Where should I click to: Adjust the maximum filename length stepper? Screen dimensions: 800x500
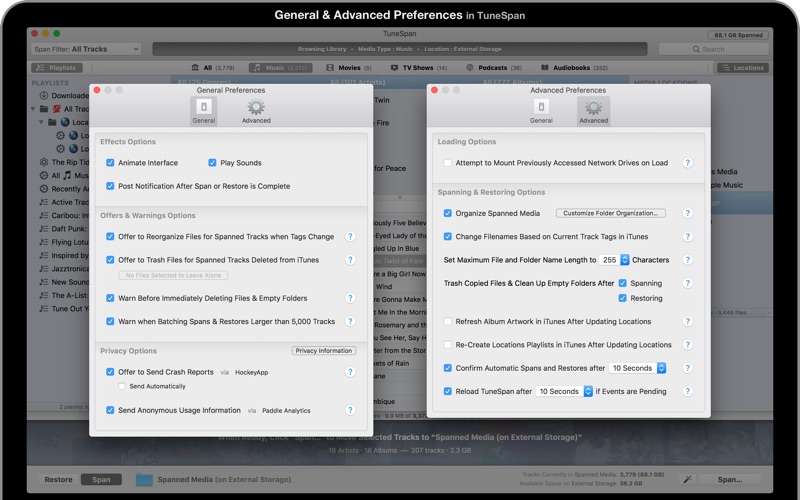coord(625,260)
